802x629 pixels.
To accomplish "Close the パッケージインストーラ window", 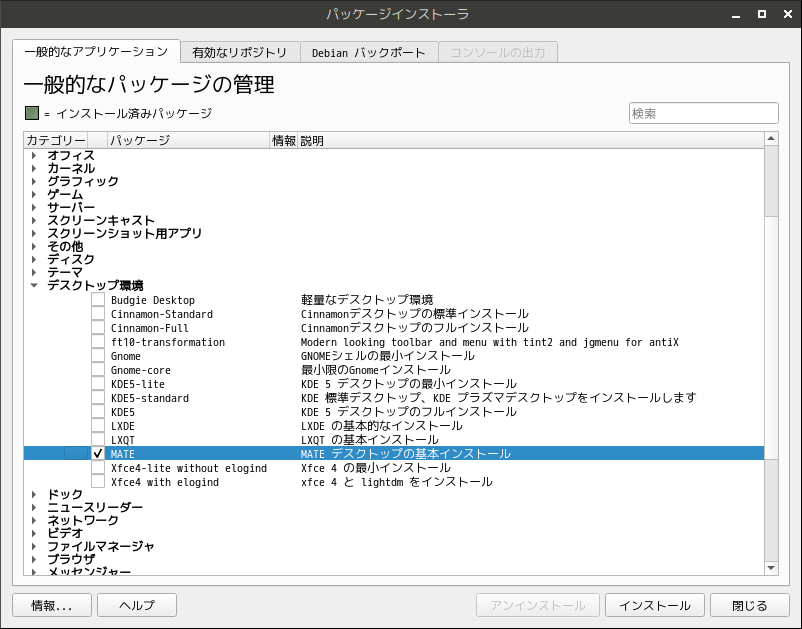I will 788,14.
